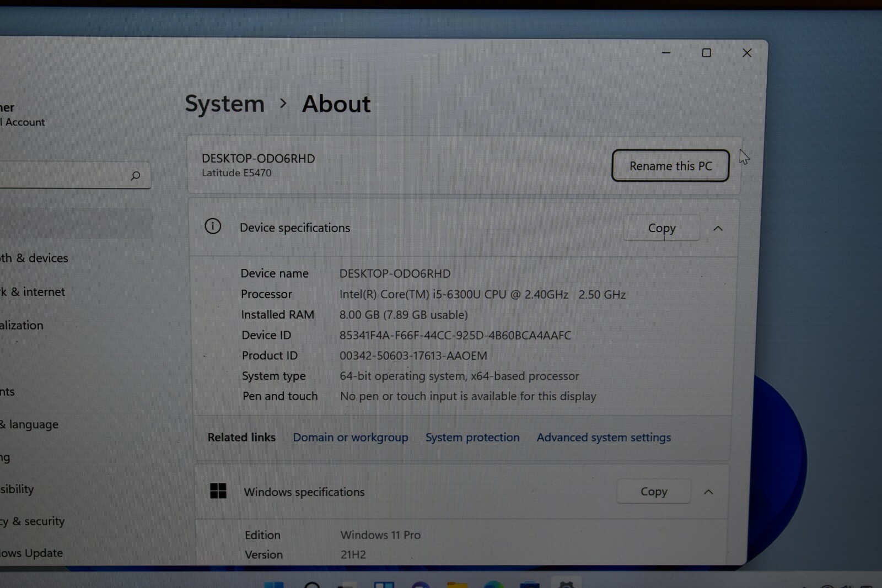This screenshot has height=588, width=882.
Task: Copy the Windows specifications
Action: (654, 491)
